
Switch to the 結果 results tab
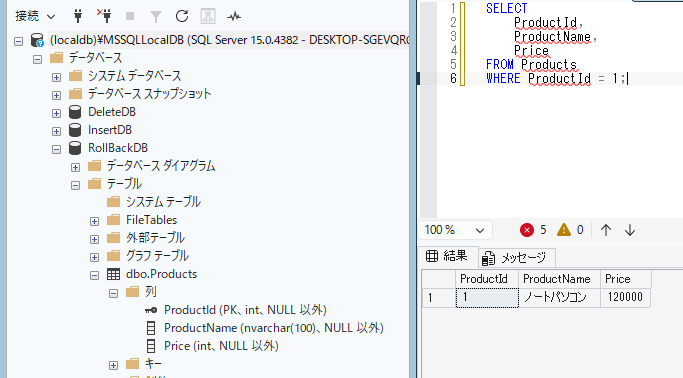pos(447,256)
